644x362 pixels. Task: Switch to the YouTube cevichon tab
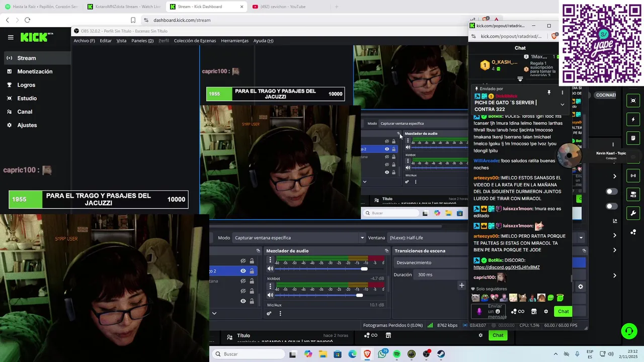point(283,7)
